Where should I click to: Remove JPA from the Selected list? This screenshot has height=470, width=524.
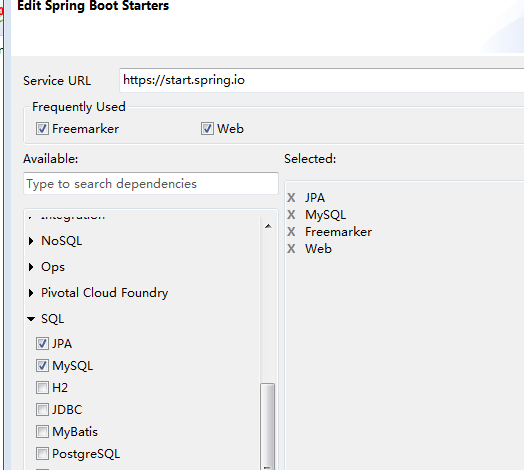[291, 198]
